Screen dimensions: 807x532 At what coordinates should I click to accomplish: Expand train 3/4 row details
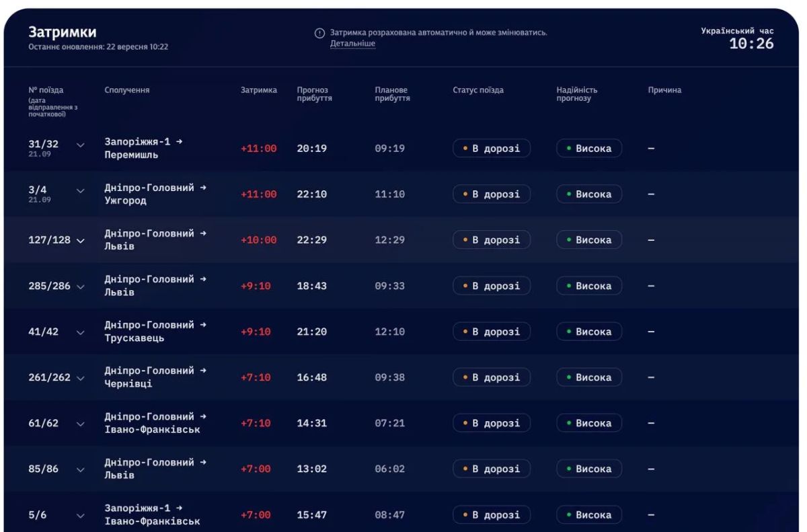(81, 190)
